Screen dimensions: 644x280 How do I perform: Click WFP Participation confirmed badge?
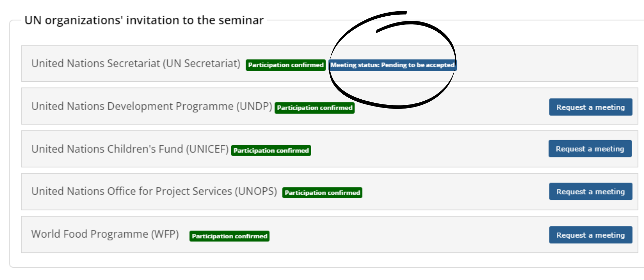pos(229,236)
